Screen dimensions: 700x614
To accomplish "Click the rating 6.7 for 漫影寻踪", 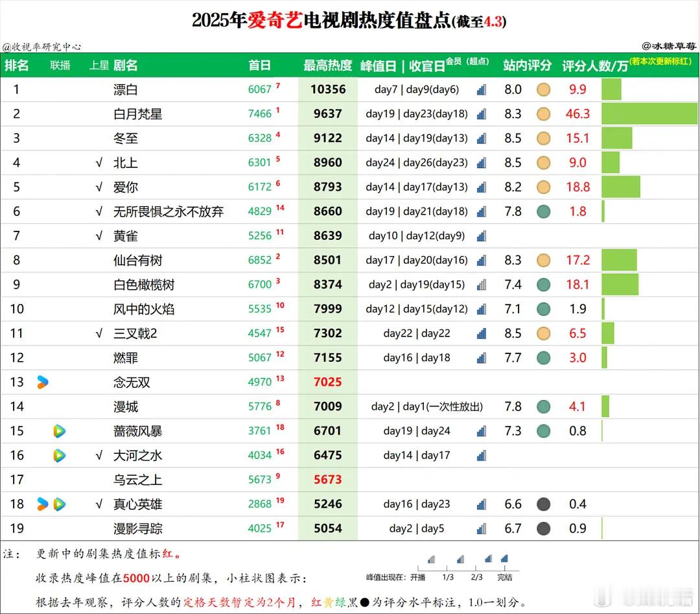I will coord(513,528).
